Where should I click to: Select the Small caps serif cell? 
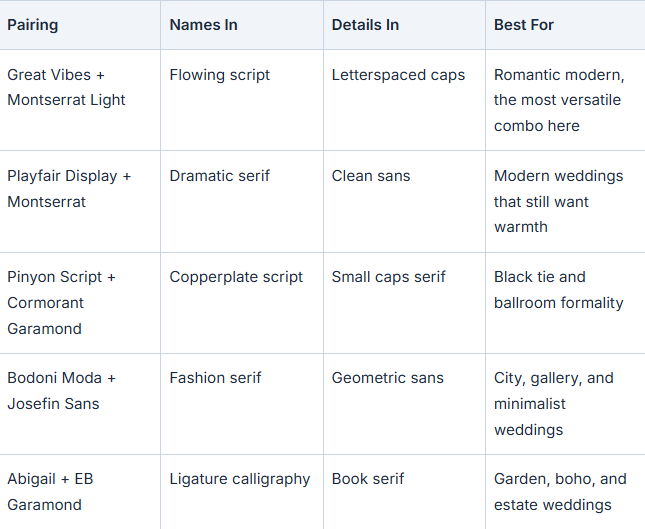[x=404, y=303]
